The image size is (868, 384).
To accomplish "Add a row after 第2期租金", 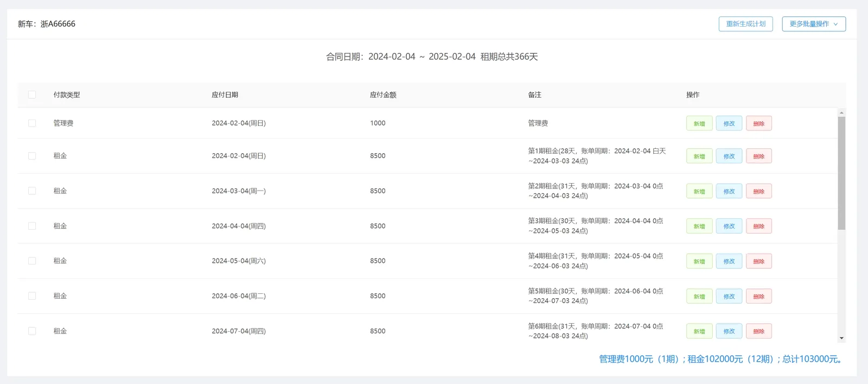I will 699,191.
